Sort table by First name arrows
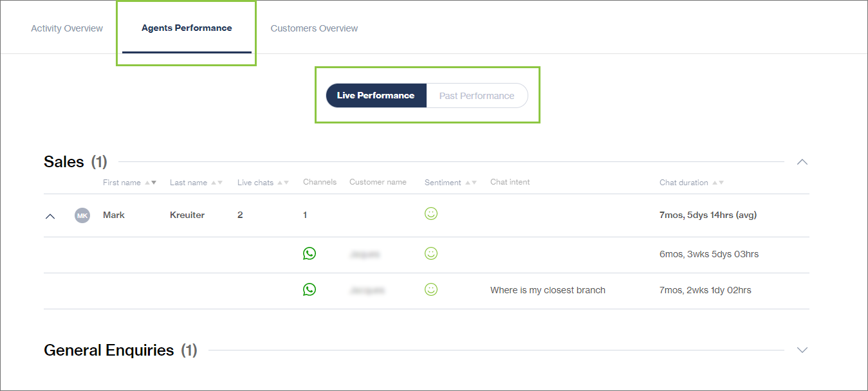The image size is (868, 391). pos(151,183)
